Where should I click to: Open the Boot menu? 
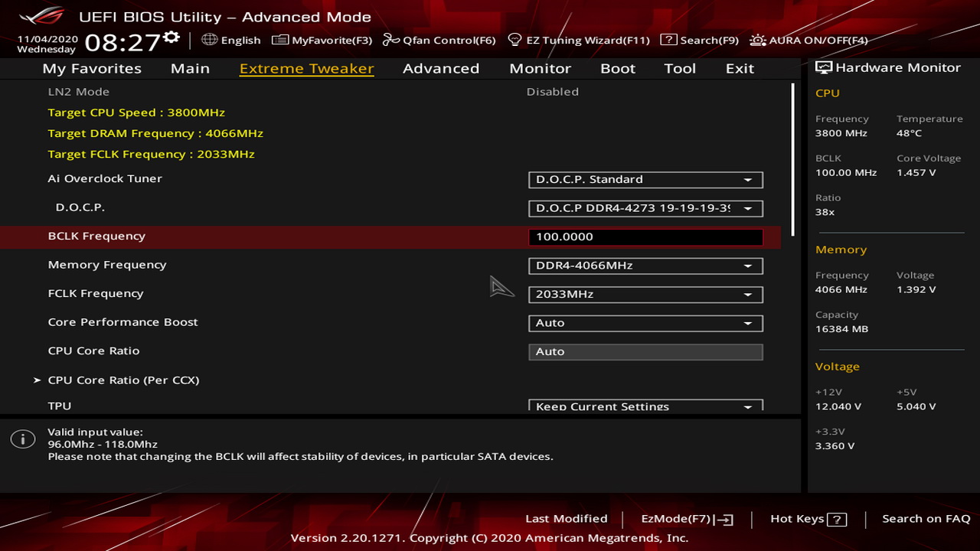(x=617, y=68)
